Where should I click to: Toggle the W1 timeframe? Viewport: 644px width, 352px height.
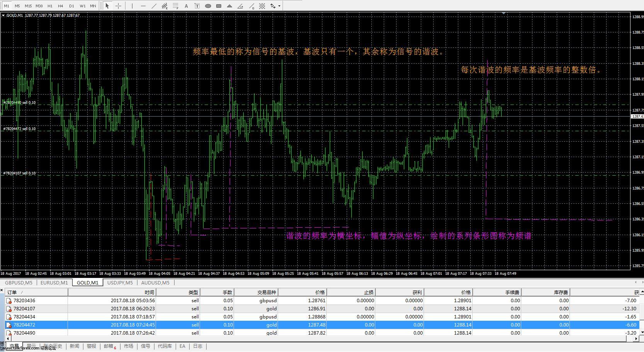click(83, 6)
